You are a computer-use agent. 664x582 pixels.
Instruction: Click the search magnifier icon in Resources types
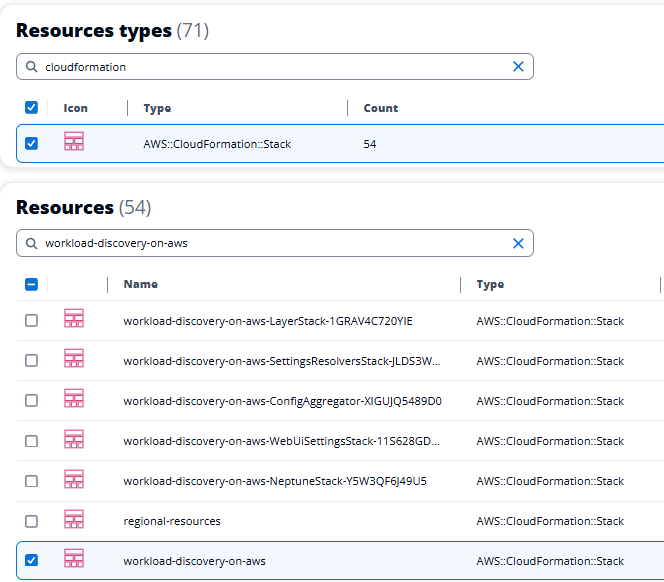click(x=31, y=67)
